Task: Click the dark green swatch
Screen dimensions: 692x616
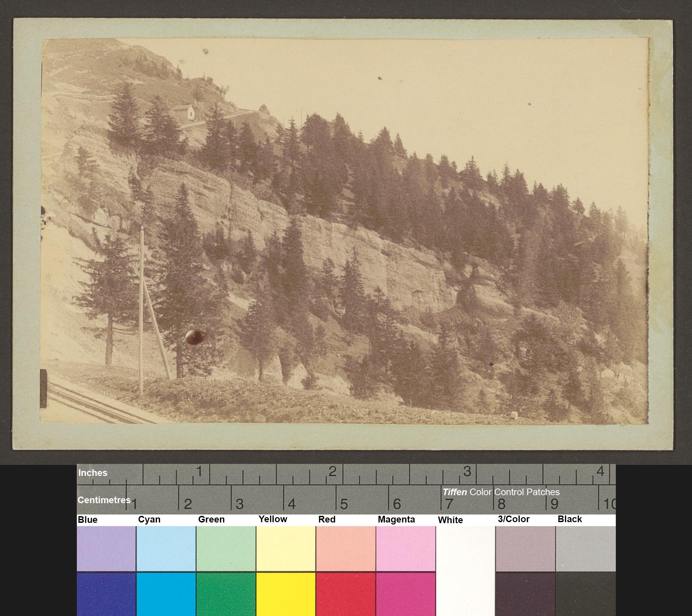Action: pos(226,594)
